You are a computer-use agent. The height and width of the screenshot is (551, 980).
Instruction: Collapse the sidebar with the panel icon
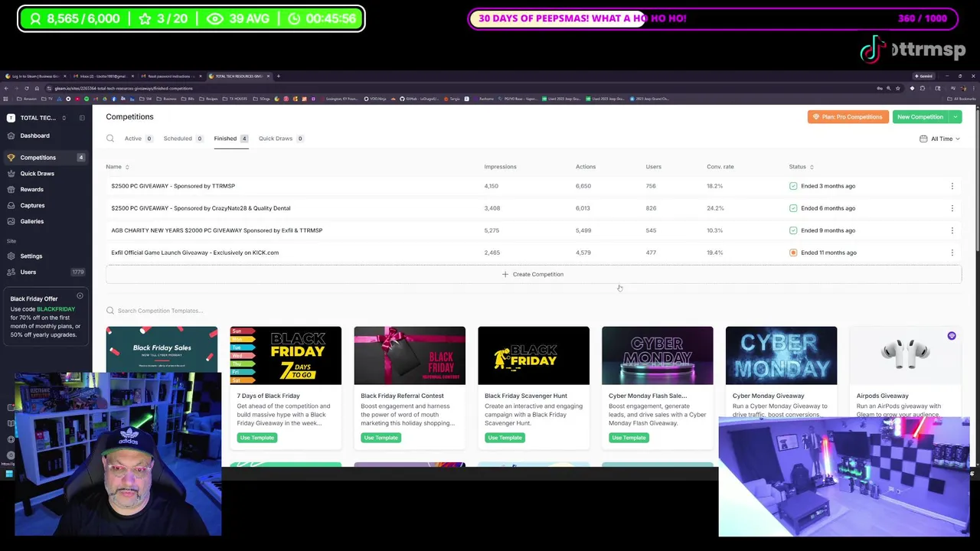pos(82,118)
